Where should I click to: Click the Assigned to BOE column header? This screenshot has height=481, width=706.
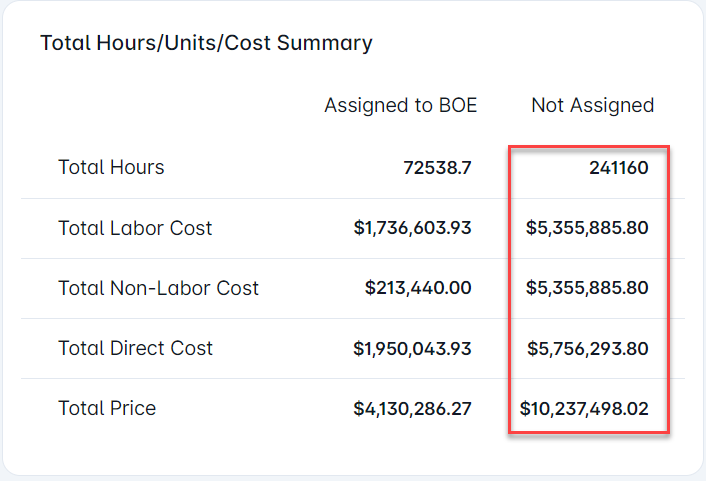click(x=400, y=105)
